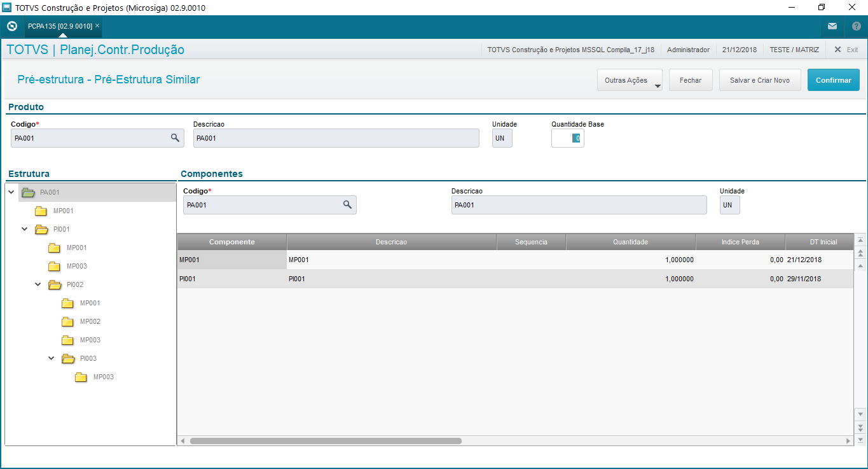
Task: Click the Produto Codigo search magnifier icon
Action: pyautogui.click(x=175, y=137)
